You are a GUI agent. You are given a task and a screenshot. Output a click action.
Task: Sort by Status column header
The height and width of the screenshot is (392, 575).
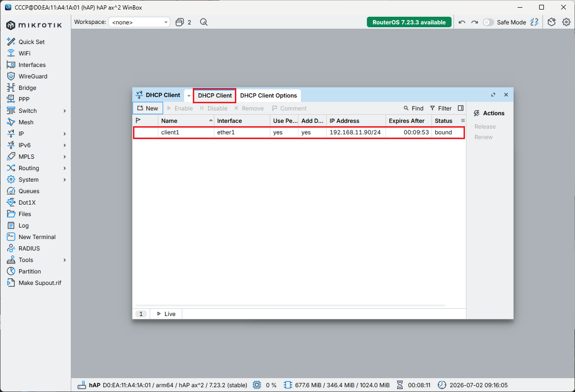[x=445, y=120]
